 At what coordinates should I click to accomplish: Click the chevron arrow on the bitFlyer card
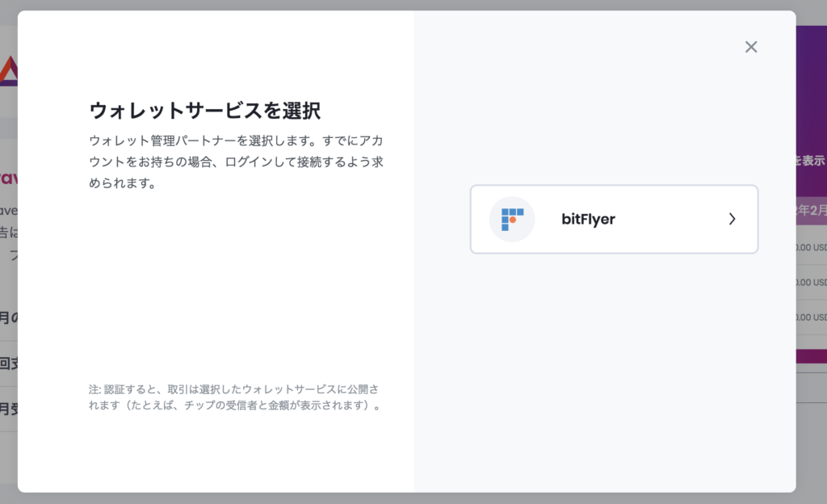[x=732, y=219]
